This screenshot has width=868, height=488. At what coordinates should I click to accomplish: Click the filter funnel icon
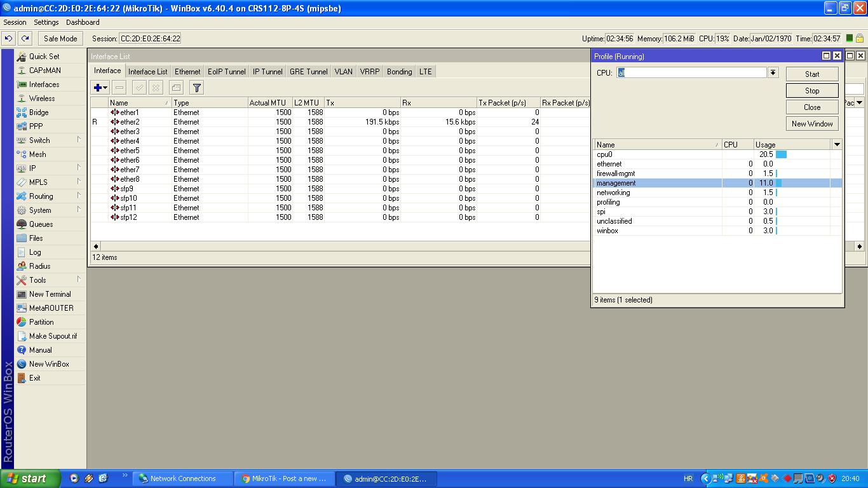[197, 88]
